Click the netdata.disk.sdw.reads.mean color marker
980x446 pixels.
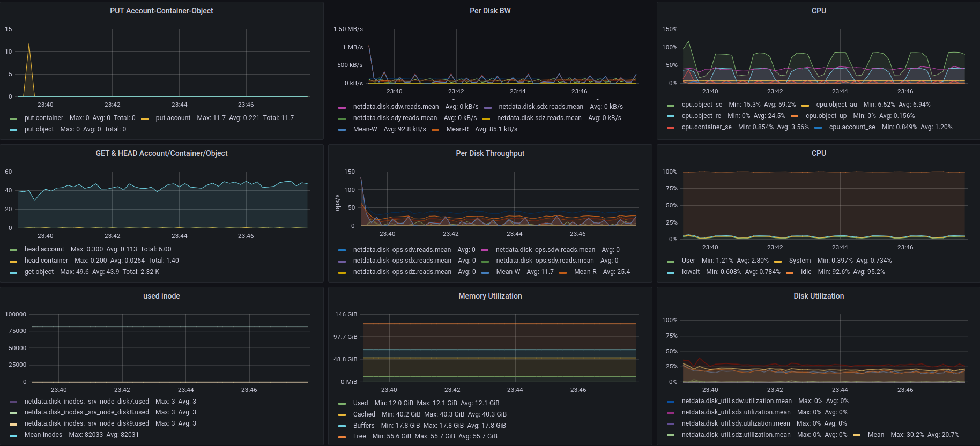342,107
